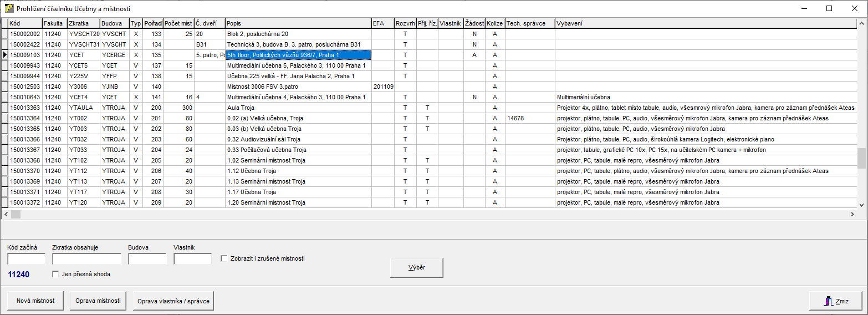
Task: Click the Pořad column header
Action: pyautogui.click(x=152, y=23)
